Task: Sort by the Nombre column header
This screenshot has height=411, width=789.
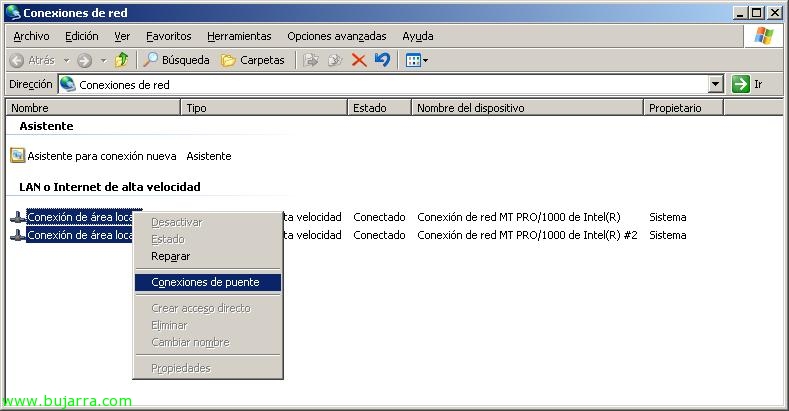Action: click(93, 108)
